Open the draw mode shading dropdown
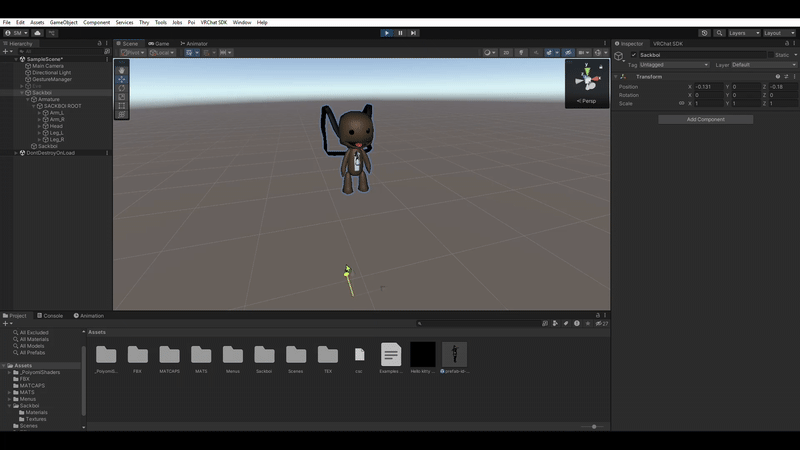This screenshot has width=800, height=450. point(489,53)
